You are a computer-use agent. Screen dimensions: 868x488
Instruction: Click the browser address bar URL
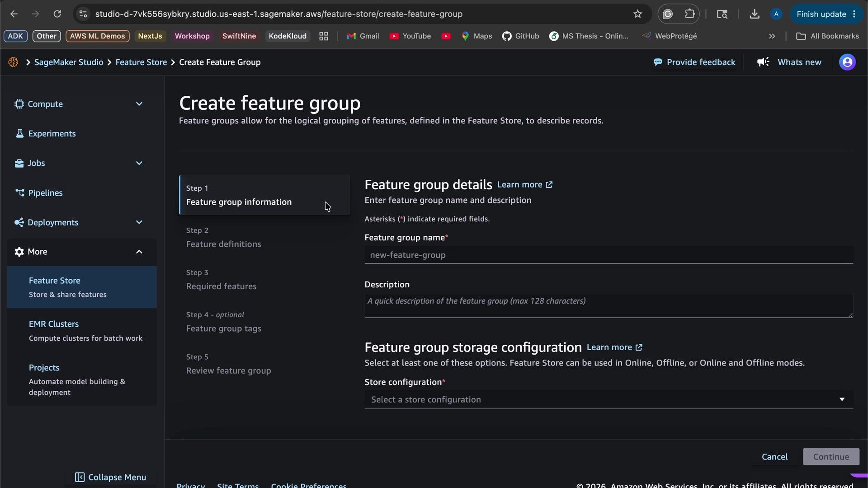(x=278, y=14)
